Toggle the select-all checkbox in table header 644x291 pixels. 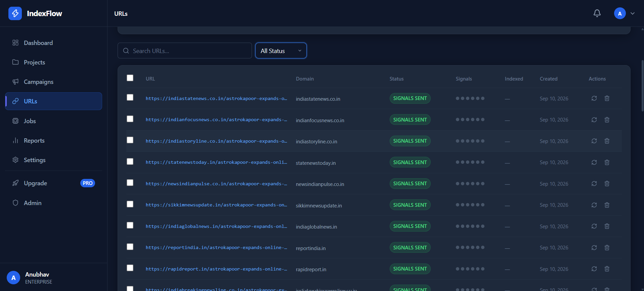[x=130, y=78]
